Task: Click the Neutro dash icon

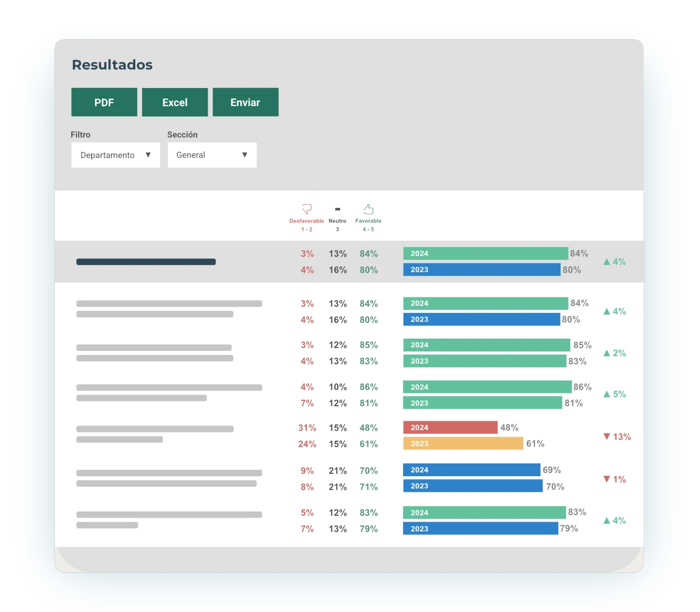Action: pos(337,209)
